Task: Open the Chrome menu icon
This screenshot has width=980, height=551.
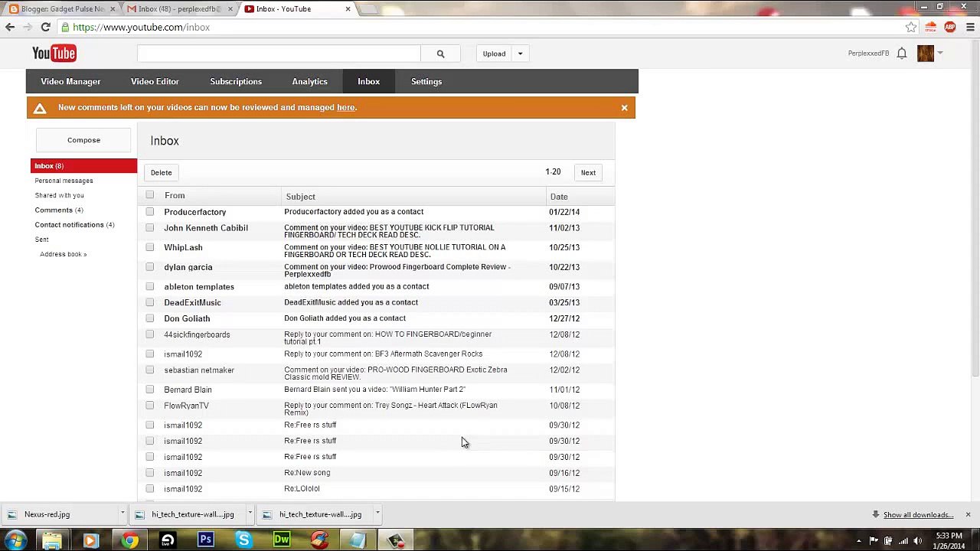Action: click(x=970, y=27)
